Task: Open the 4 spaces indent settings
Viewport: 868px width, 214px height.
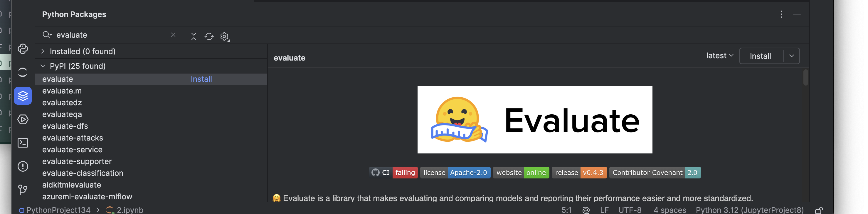Action: coord(670,210)
